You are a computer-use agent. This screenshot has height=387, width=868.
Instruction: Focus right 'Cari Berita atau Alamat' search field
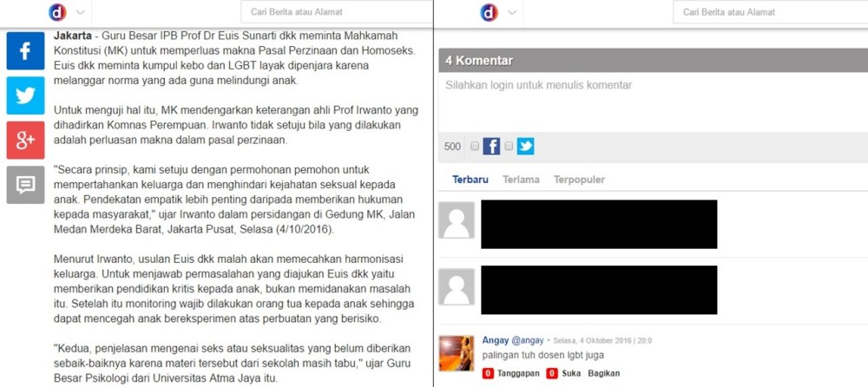770,12
